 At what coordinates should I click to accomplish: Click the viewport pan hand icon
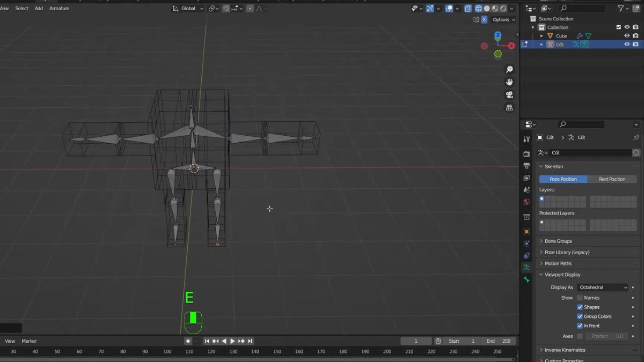[509, 82]
